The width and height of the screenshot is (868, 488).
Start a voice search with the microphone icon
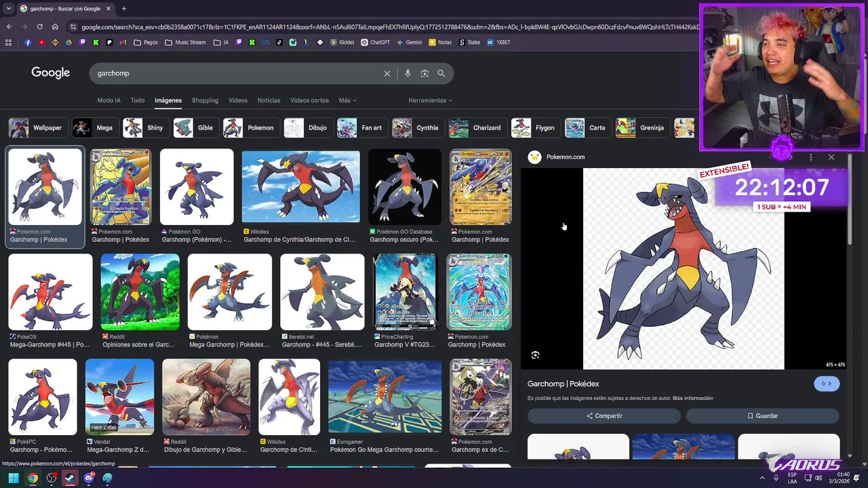click(408, 73)
